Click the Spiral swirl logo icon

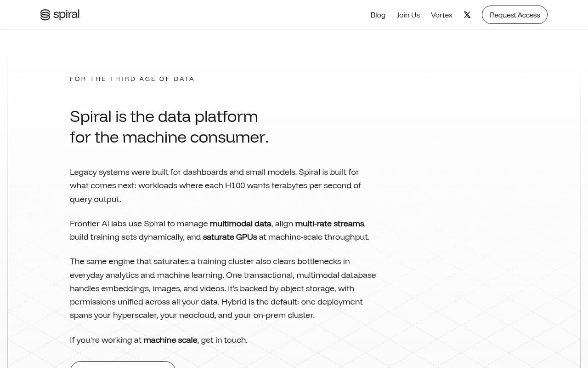[45, 15]
